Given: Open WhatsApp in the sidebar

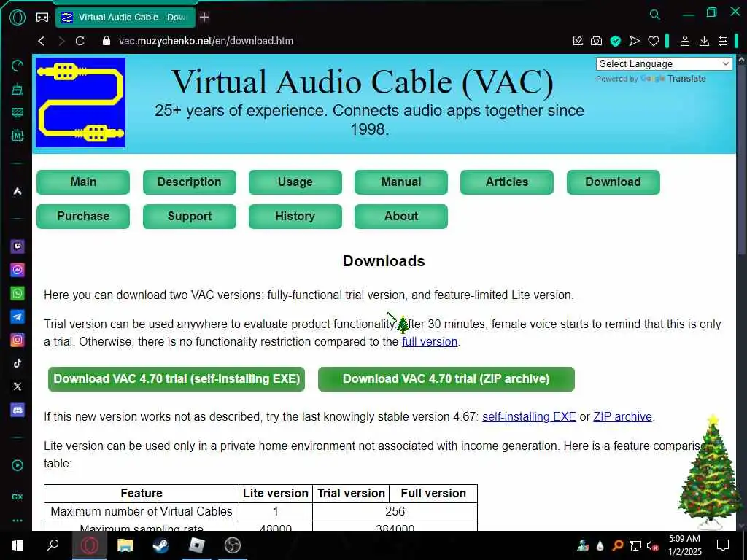Looking at the screenshot, I should [18, 293].
